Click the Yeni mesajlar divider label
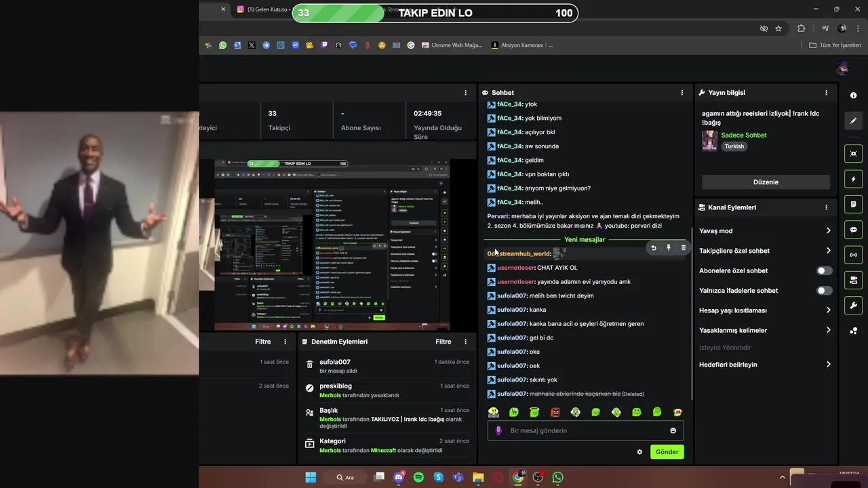 pyautogui.click(x=585, y=239)
